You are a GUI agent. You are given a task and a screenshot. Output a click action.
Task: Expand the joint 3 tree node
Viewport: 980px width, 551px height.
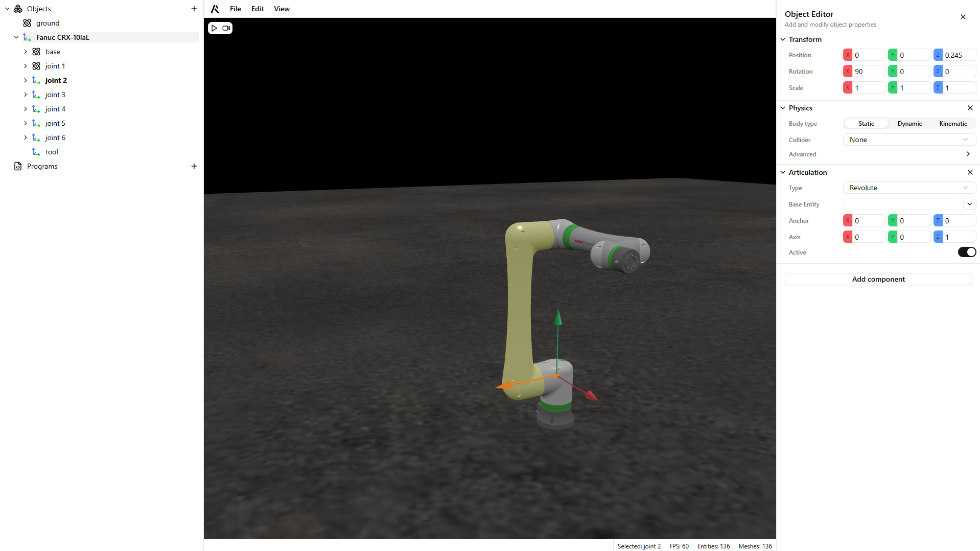pos(26,95)
